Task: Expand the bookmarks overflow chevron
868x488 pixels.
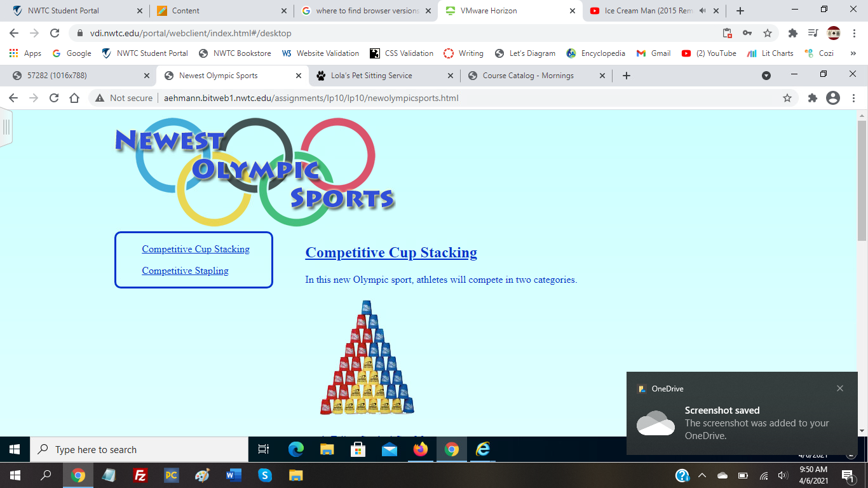Action: [x=853, y=53]
